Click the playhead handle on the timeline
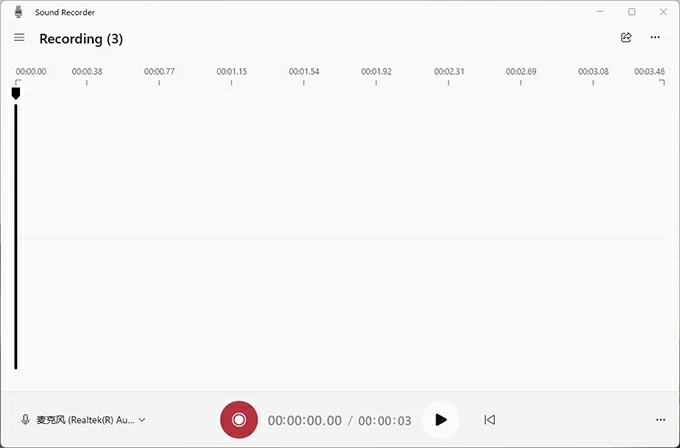This screenshot has width=680, height=448. (15, 93)
